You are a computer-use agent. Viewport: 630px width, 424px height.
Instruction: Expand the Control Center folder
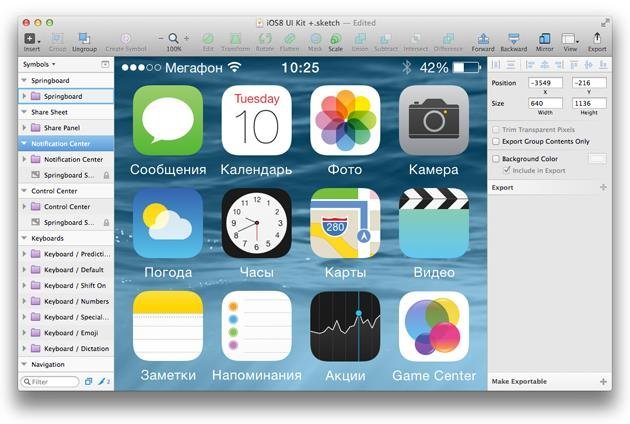tap(24, 207)
